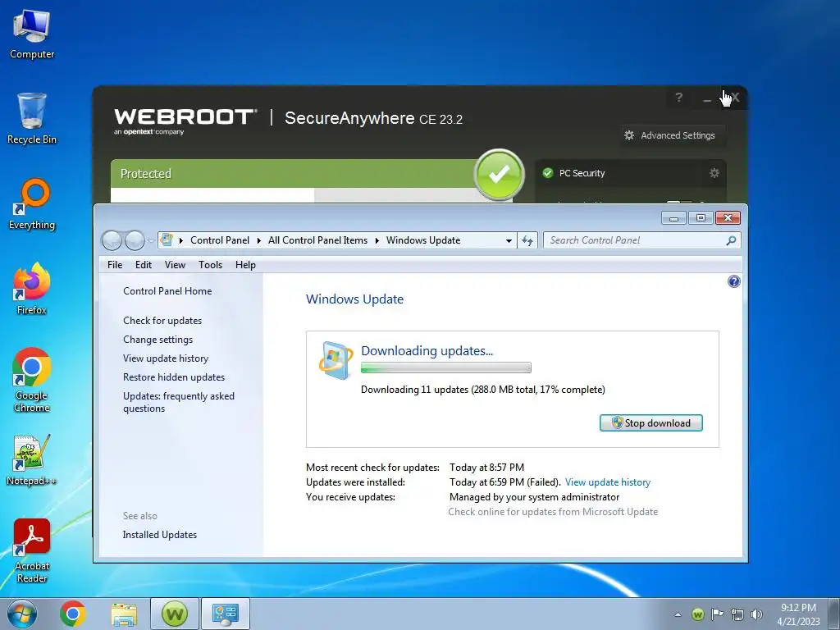Open the volume speaker icon in tray
The image size is (840, 630).
756,614
